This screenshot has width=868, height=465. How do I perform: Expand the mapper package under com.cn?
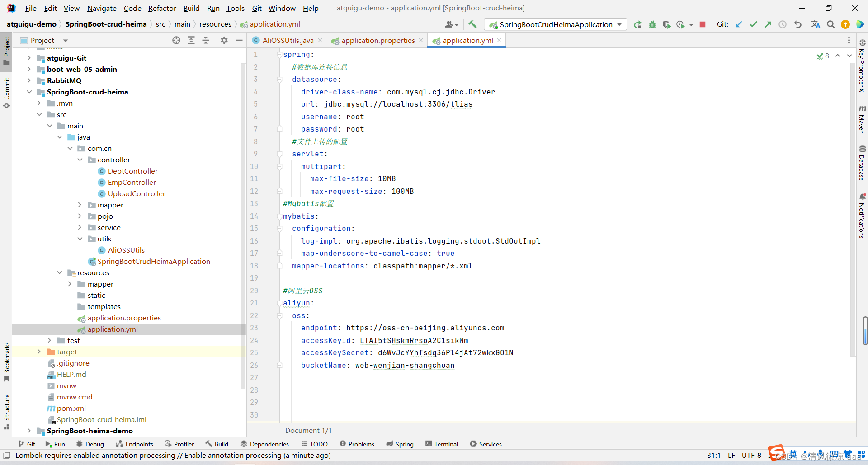point(80,205)
